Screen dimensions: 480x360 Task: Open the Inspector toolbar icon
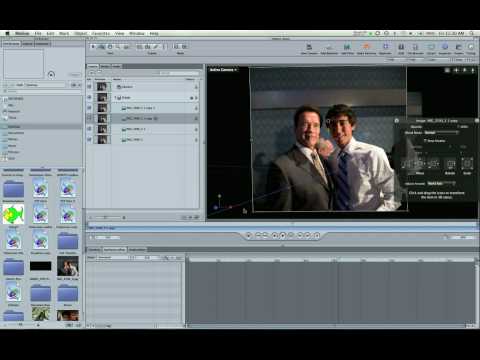445,47
